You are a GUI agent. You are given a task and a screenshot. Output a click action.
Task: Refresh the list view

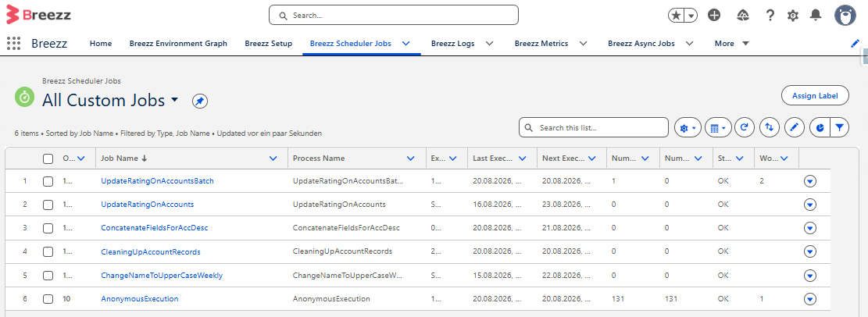tap(745, 128)
